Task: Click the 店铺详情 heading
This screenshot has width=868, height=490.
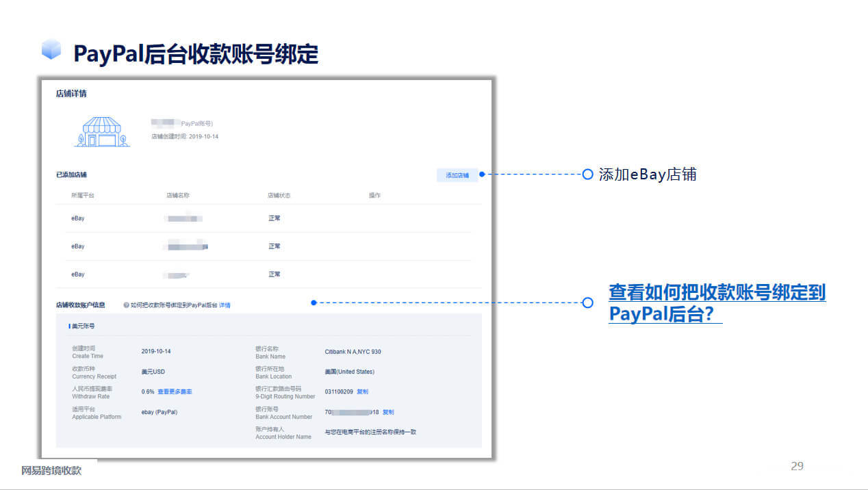Action: pyautogui.click(x=71, y=94)
